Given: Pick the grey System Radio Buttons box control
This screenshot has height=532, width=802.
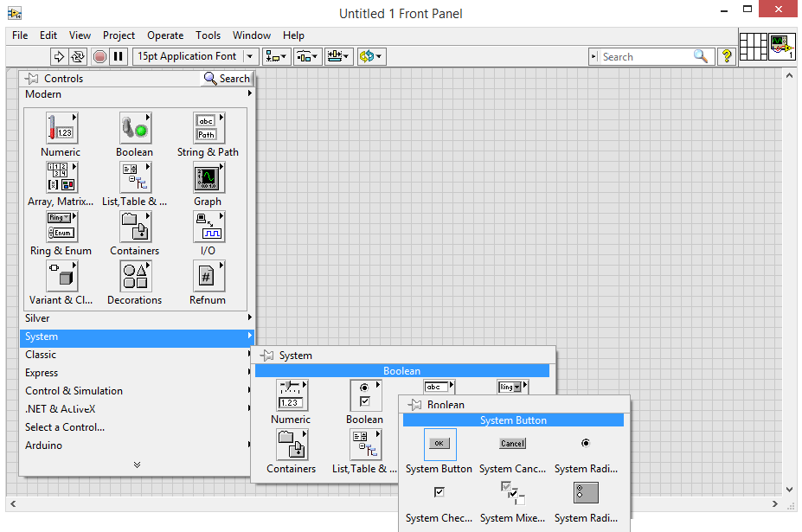Looking at the screenshot, I should [587, 493].
